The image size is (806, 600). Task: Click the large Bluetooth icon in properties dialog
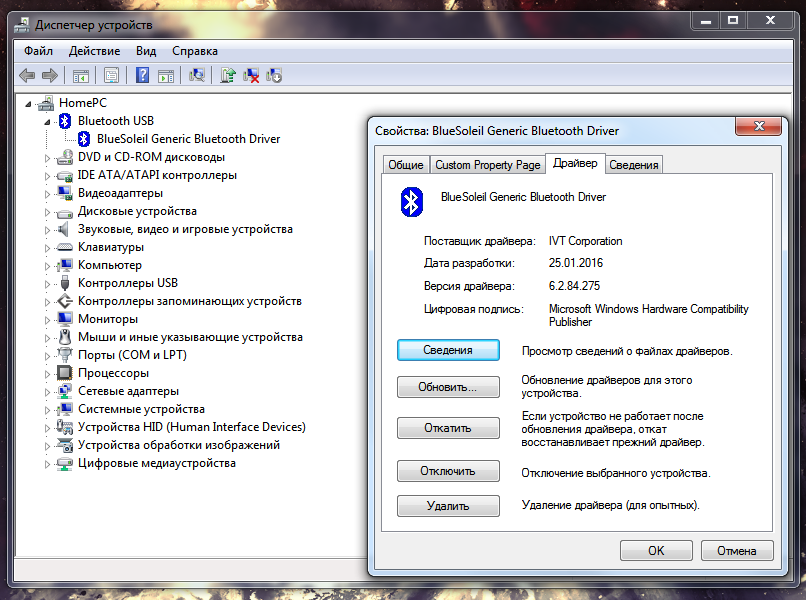pyautogui.click(x=411, y=202)
